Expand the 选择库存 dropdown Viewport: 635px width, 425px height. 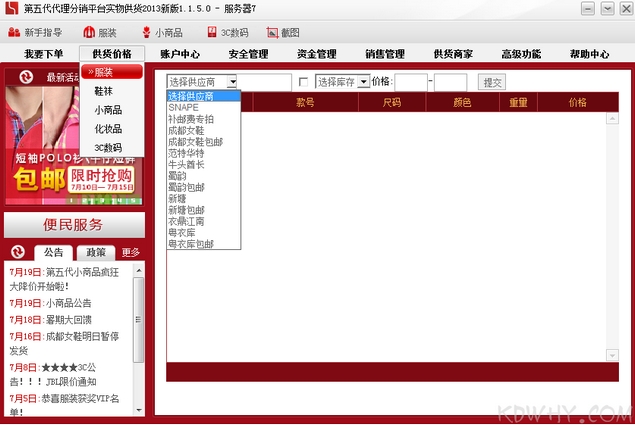coord(363,82)
